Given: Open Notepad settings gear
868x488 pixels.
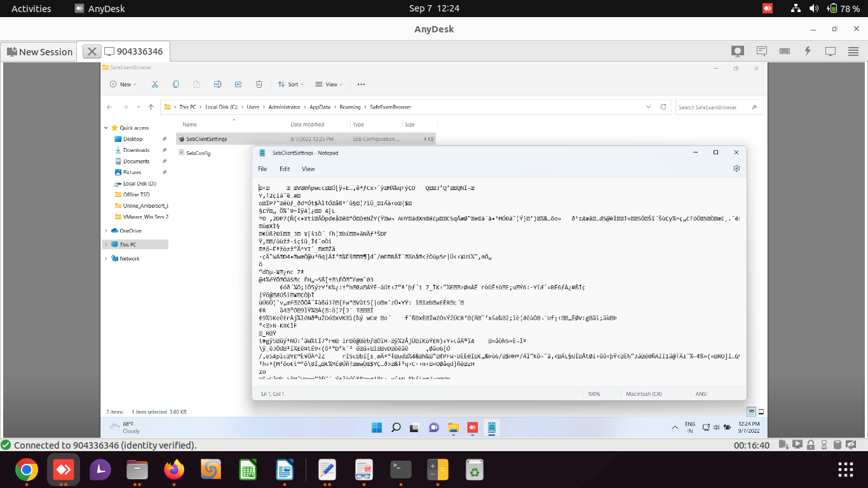Looking at the screenshot, I should coord(736,168).
